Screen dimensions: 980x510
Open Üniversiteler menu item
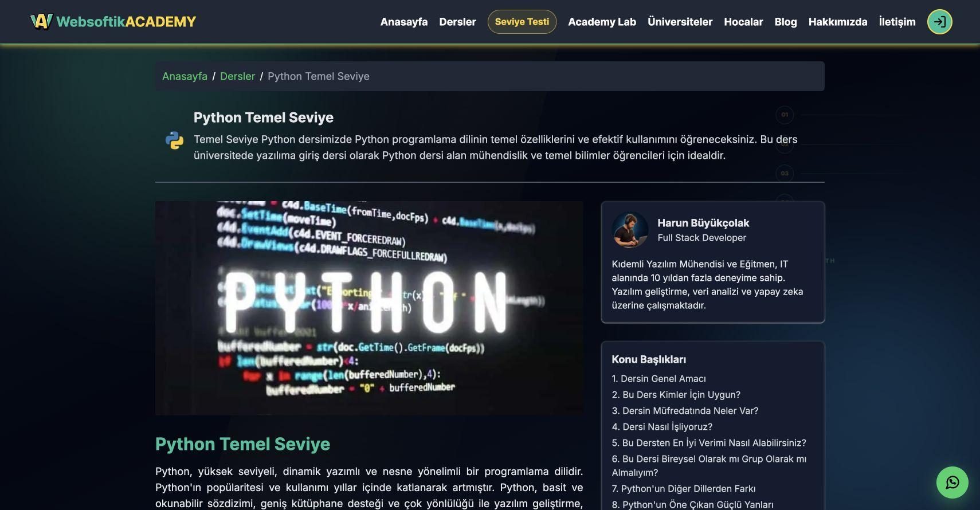[680, 22]
